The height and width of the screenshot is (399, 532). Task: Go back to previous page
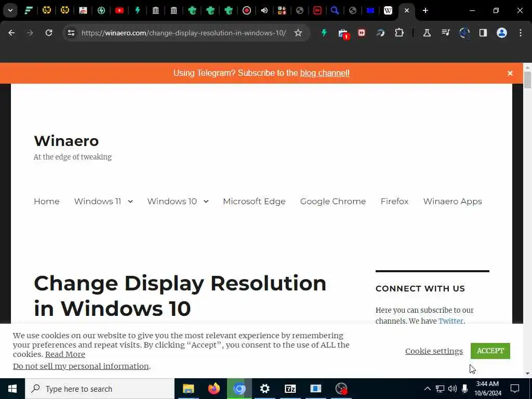[x=11, y=33]
